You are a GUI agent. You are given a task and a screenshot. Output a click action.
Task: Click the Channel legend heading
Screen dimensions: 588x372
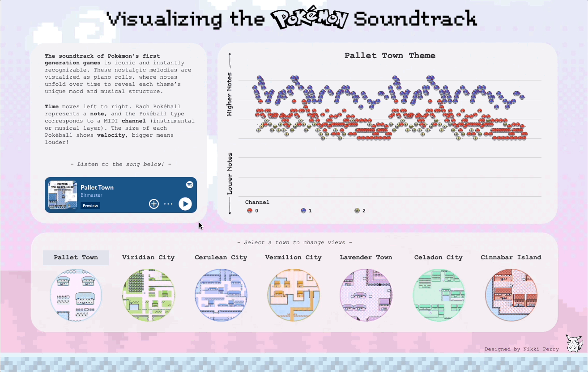(x=257, y=203)
